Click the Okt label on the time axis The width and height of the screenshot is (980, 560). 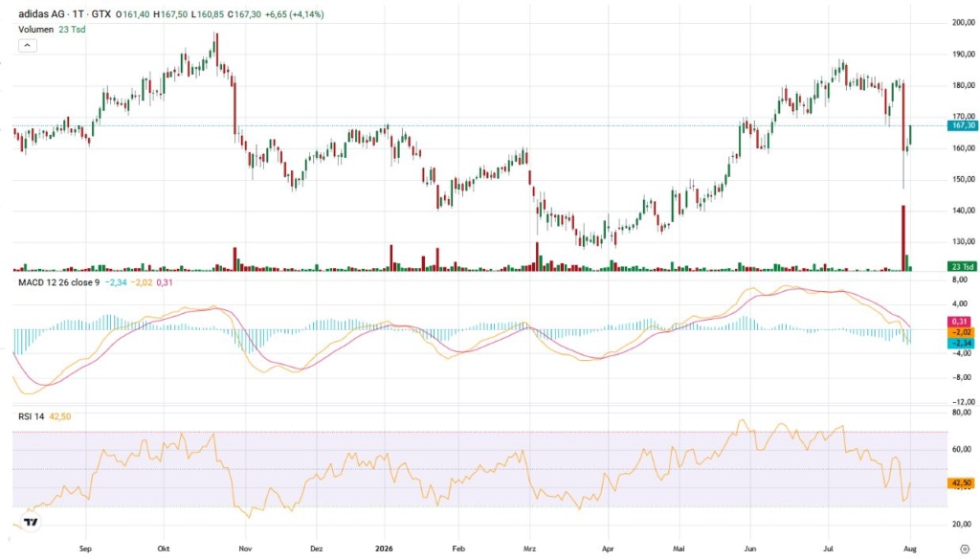point(164,549)
